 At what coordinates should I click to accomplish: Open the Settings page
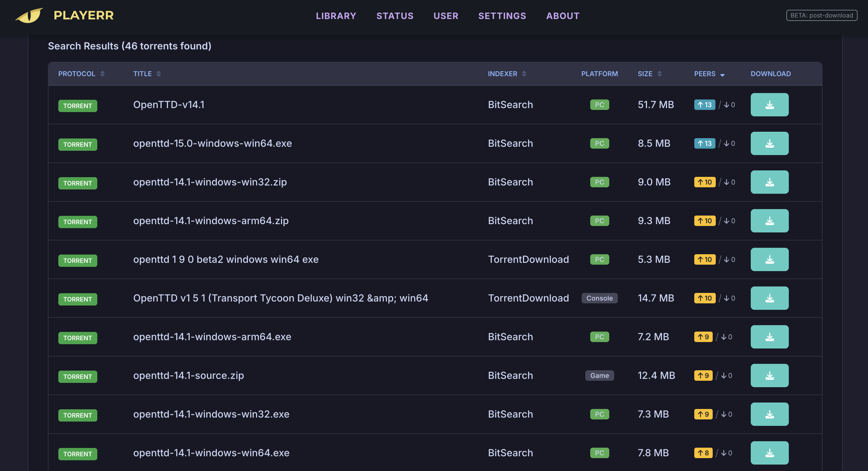502,16
